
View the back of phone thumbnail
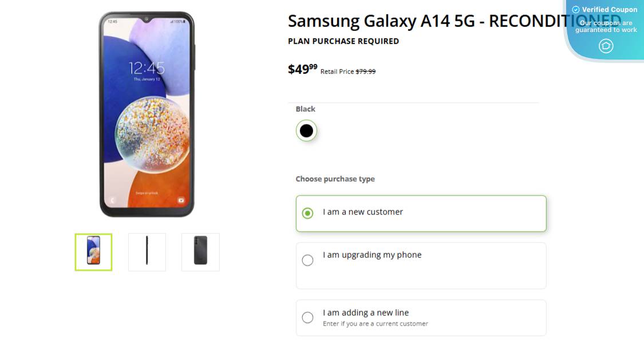[200, 252]
